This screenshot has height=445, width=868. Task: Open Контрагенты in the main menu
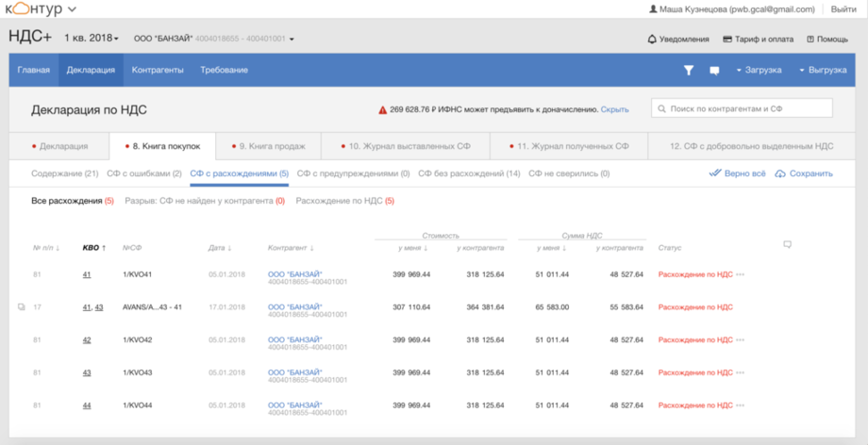pos(158,70)
